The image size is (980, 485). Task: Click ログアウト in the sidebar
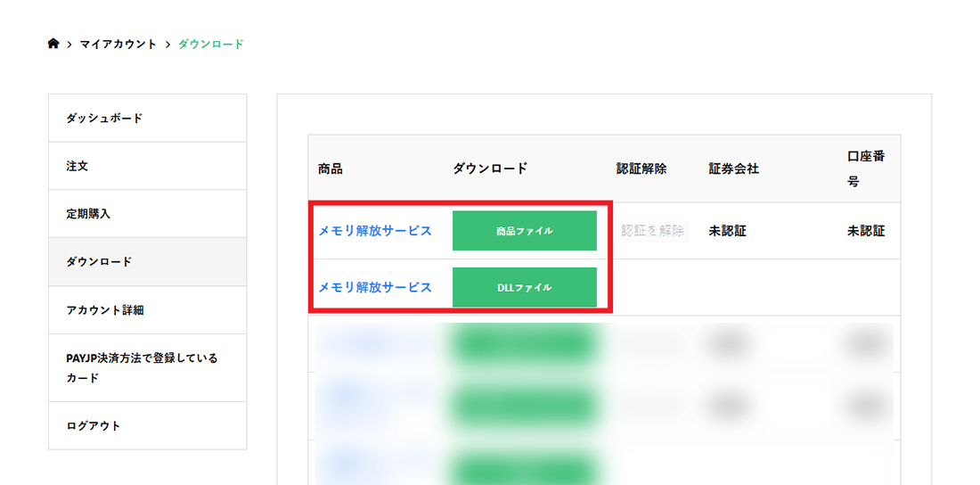pos(94,426)
